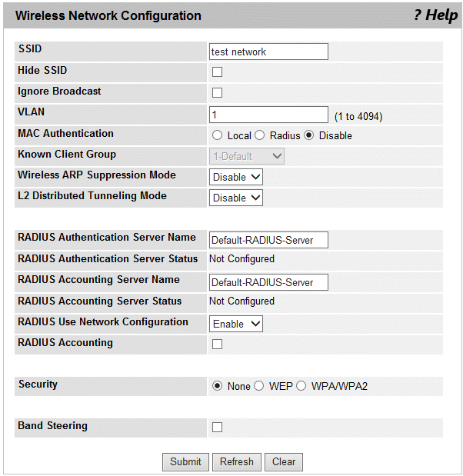The image size is (463, 476).
Task: Select WPA/WPA2 security option
Action: pos(301,386)
